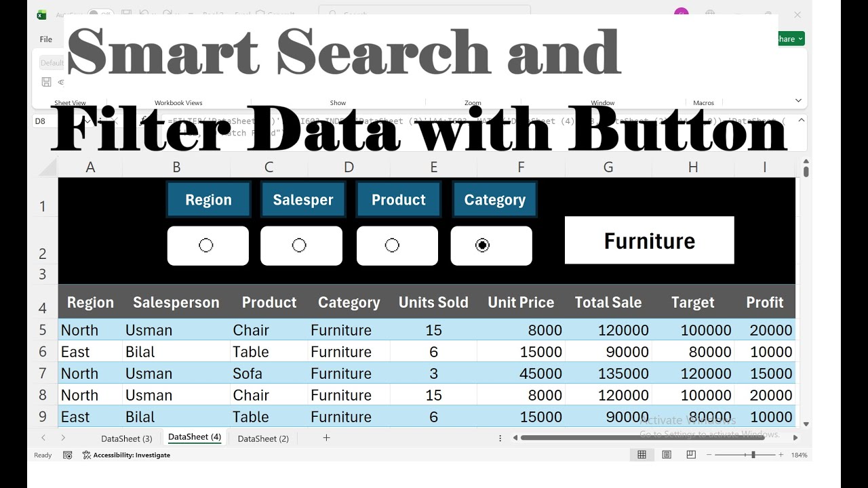868x488 pixels.
Task: Expand the formula bar
Action: 801,120
